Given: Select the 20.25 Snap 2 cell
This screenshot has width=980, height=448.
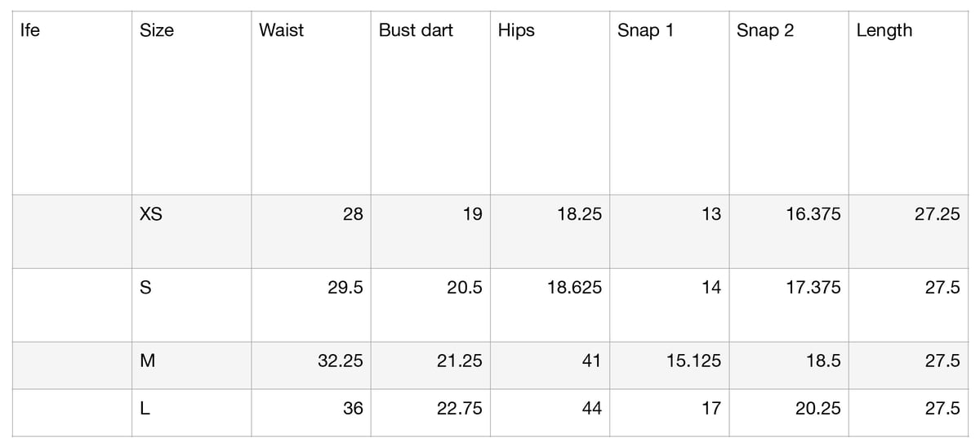Looking at the screenshot, I should 789,413.
